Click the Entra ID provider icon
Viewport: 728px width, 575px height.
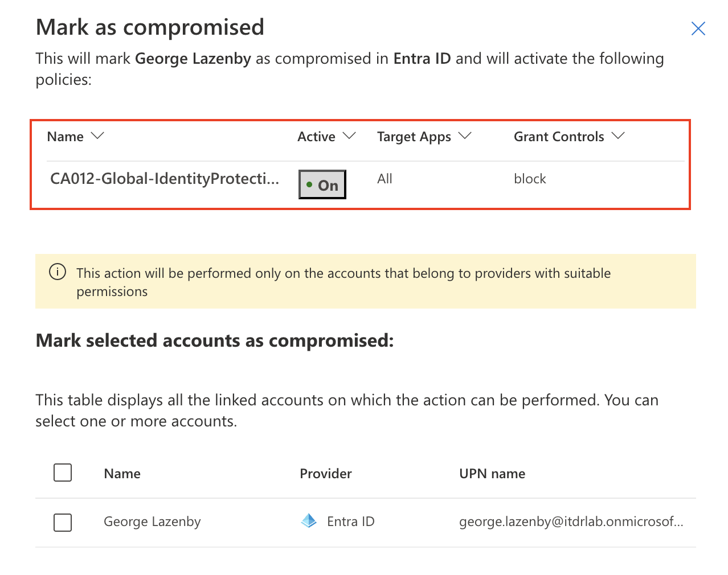[309, 521]
